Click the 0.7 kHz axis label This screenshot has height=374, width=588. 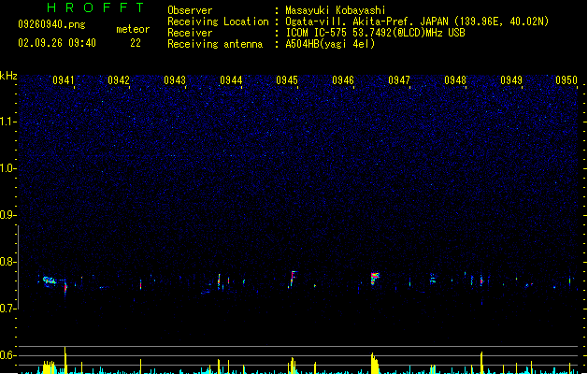click(x=7, y=309)
